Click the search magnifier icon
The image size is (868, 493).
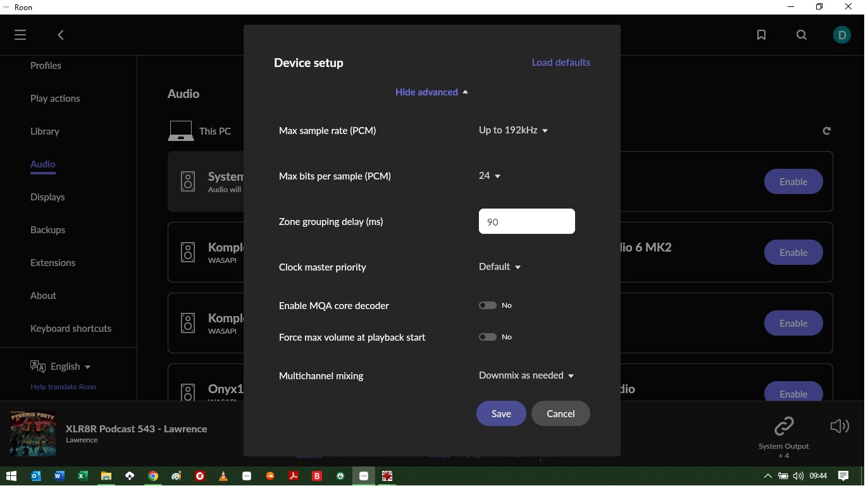tap(802, 35)
